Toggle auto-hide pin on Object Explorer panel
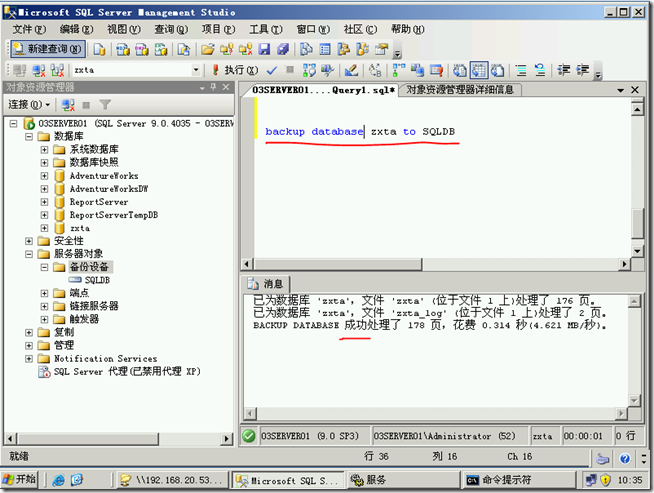Viewport: 654px width, 493px height. 214,87
